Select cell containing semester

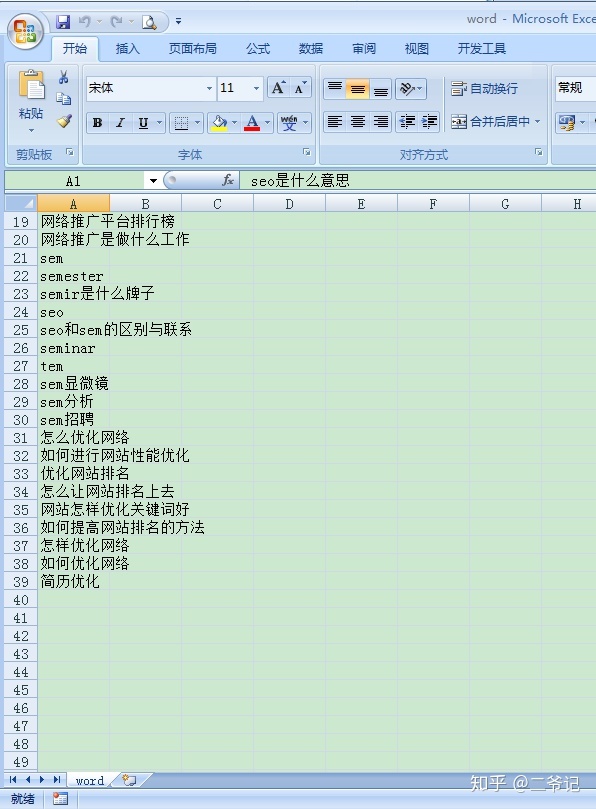pyautogui.click(x=73, y=276)
